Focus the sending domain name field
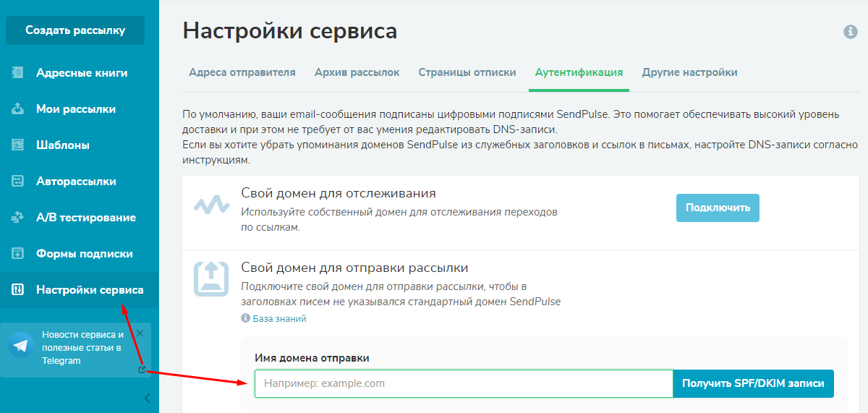 (x=463, y=383)
